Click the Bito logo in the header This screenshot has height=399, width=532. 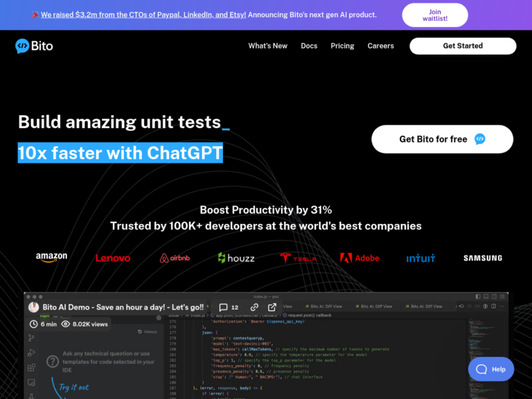click(34, 46)
